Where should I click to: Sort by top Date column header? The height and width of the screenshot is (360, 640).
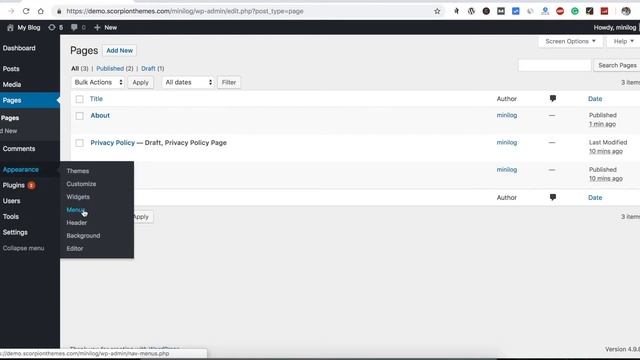tap(595, 99)
